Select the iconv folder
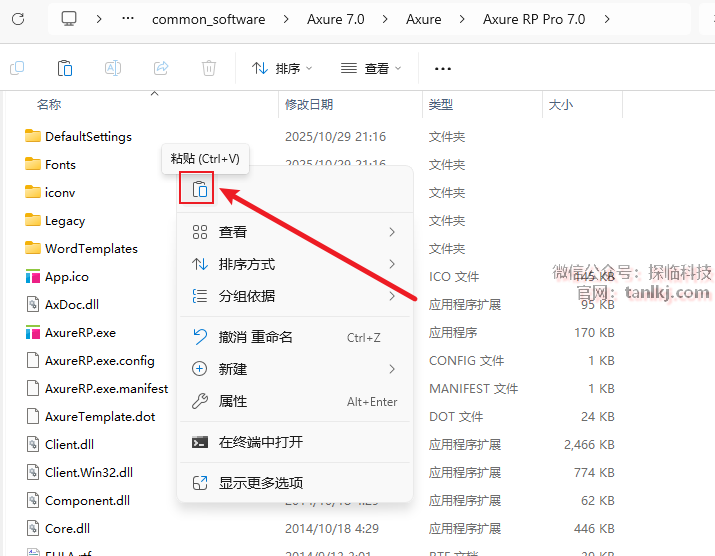The height and width of the screenshot is (556, 715). pos(60,192)
